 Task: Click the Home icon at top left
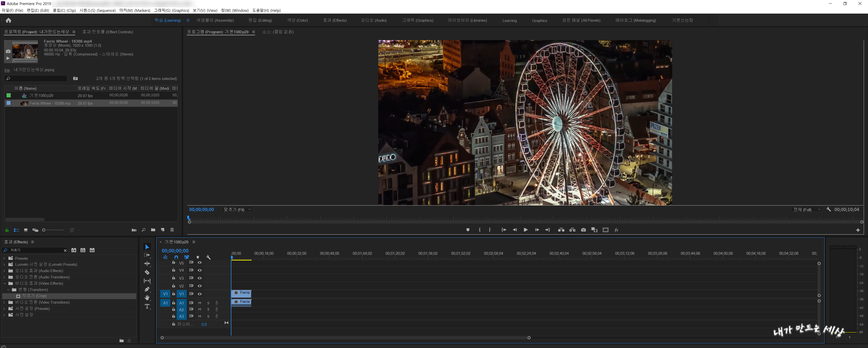pyautogui.click(x=8, y=20)
